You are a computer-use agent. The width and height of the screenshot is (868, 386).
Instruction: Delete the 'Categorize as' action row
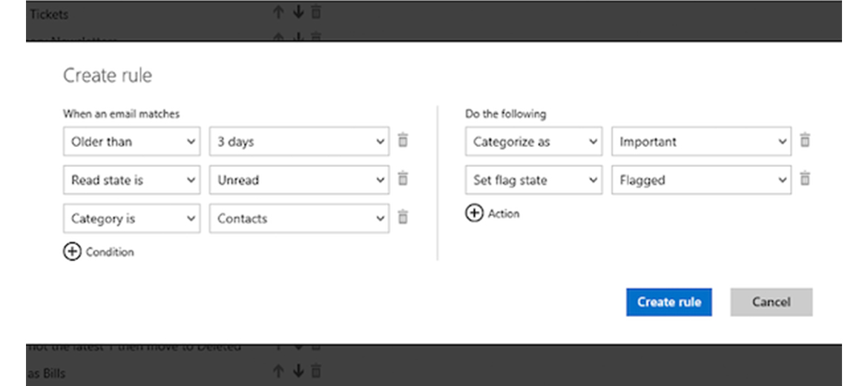coord(805,140)
